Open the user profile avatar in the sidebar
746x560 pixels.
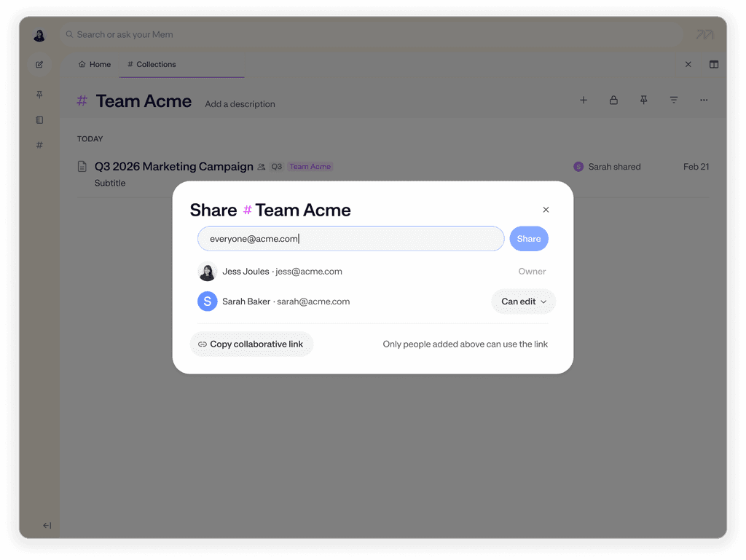click(39, 35)
